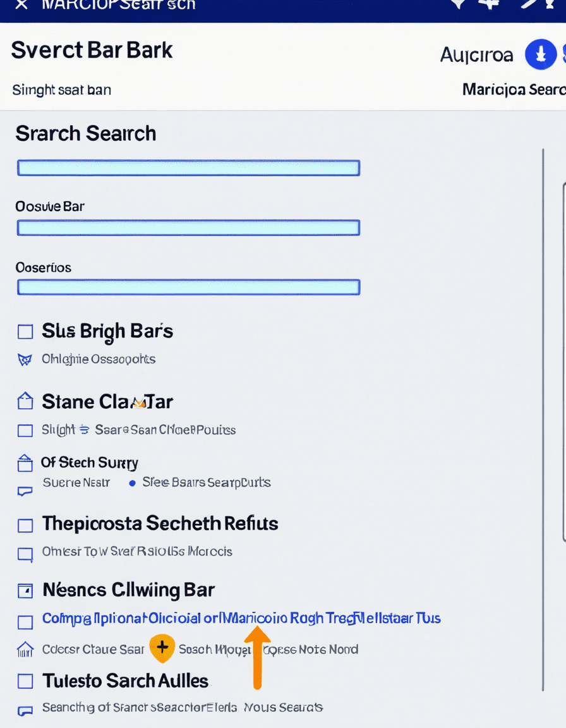Click the house icon beside Stane Cla Tar
This screenshot has height=728, width=566.
point(25,401)
